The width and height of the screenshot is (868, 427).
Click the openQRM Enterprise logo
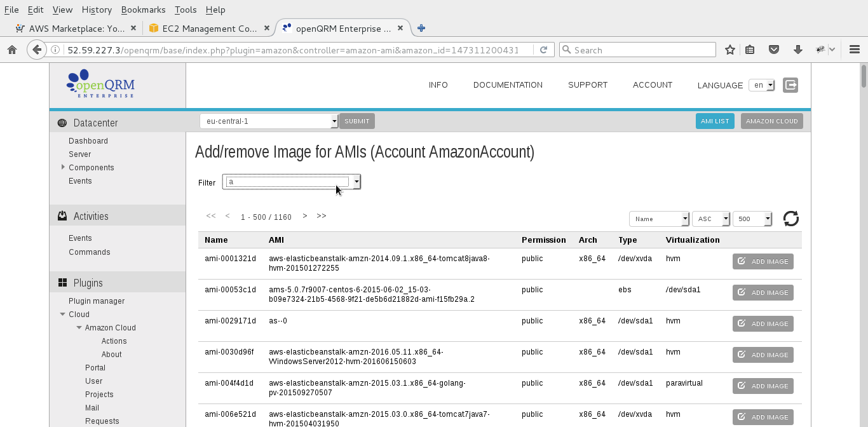[x=101, y=83]
